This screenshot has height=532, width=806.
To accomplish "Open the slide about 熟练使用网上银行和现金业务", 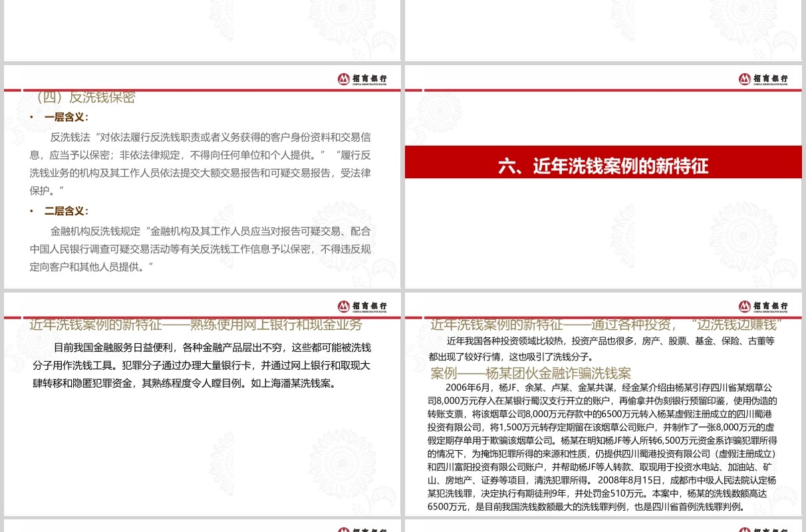I will pos(202,404).
